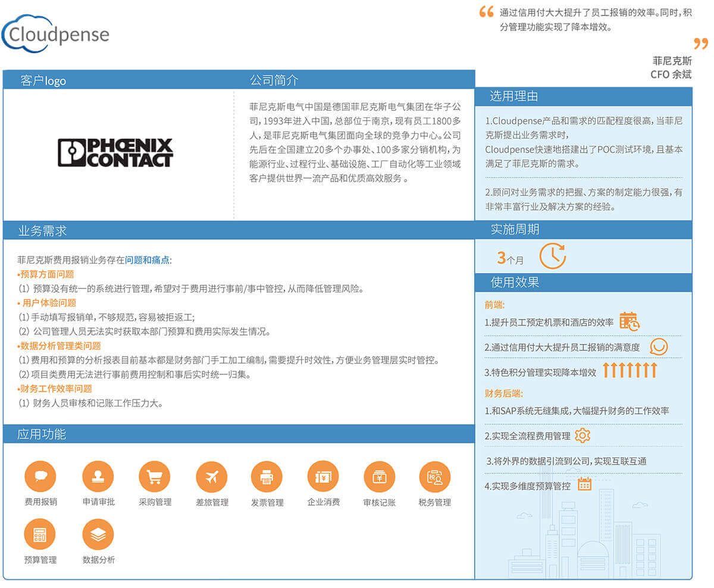Click the 企业消费 icon

[x=323, y=477]
